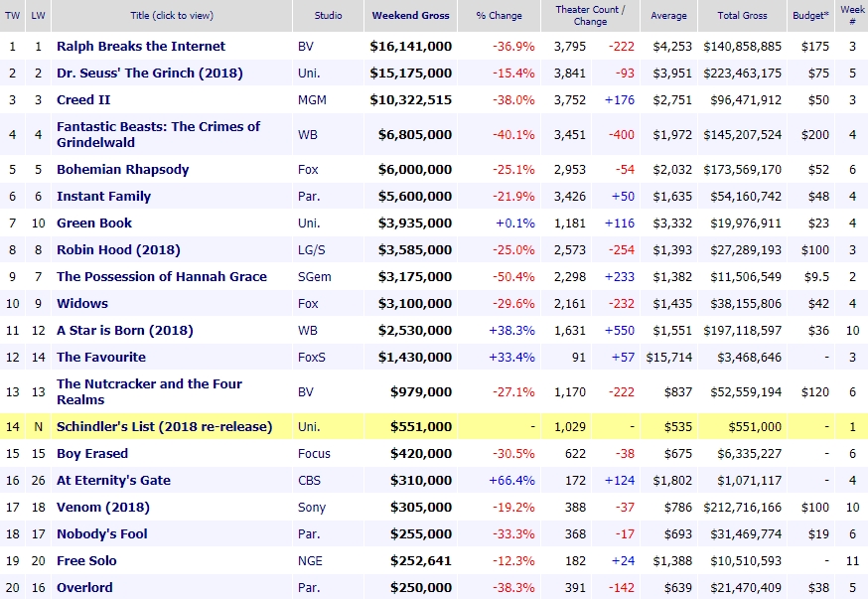The height and width of the screenshot is (599, 868).
Task: Select the $535 average in Schindler's List row
Action: point(678,427)
